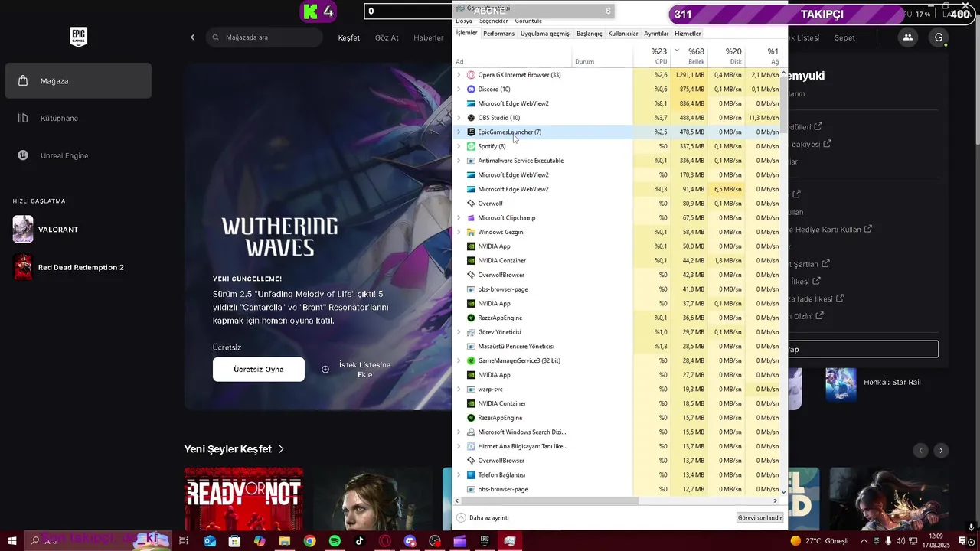Launch Red Dead Redemption 2 from quick launch
This screenshot has width=980, height=551.
click(69, 267)
